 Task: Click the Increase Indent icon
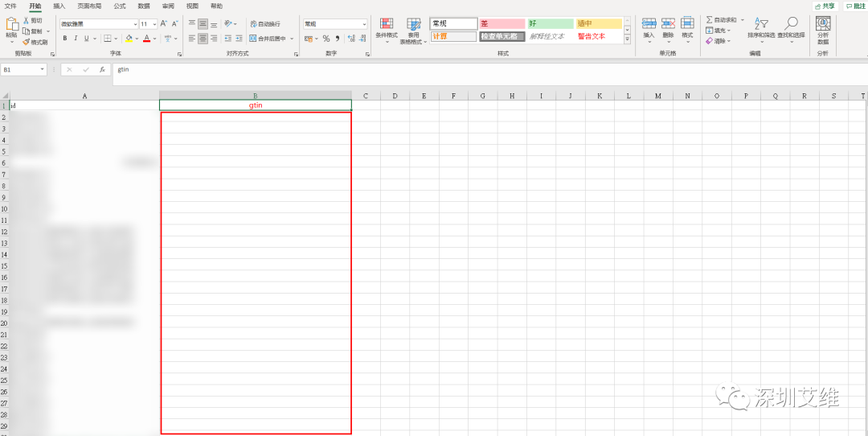(240, 39)
